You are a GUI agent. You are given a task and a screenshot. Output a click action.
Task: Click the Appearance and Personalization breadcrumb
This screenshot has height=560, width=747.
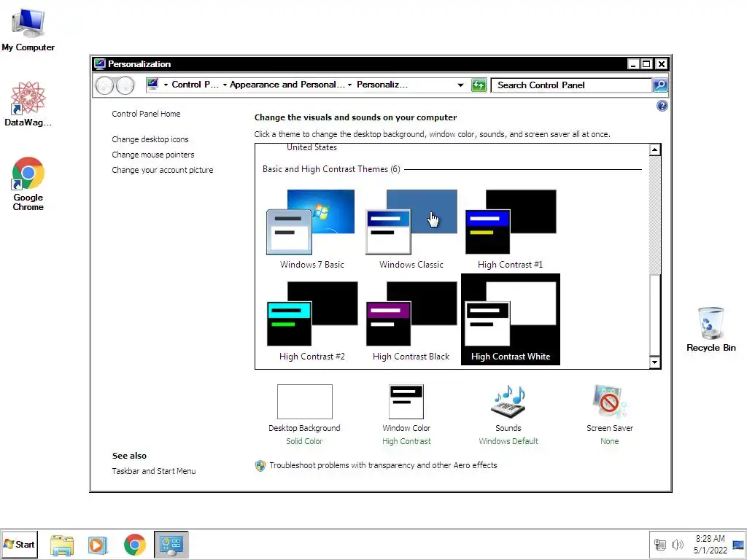coord(287,85)
